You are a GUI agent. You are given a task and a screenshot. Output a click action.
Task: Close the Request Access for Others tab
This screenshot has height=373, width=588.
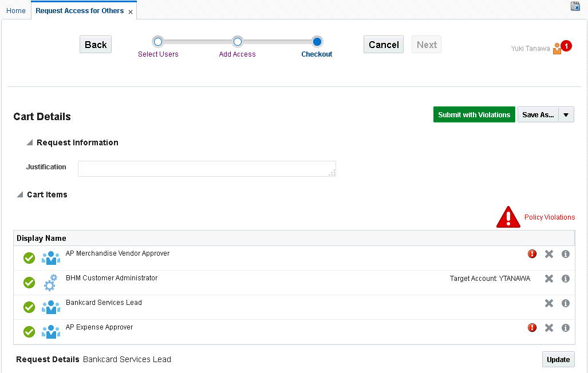click(x=131, y=12)
